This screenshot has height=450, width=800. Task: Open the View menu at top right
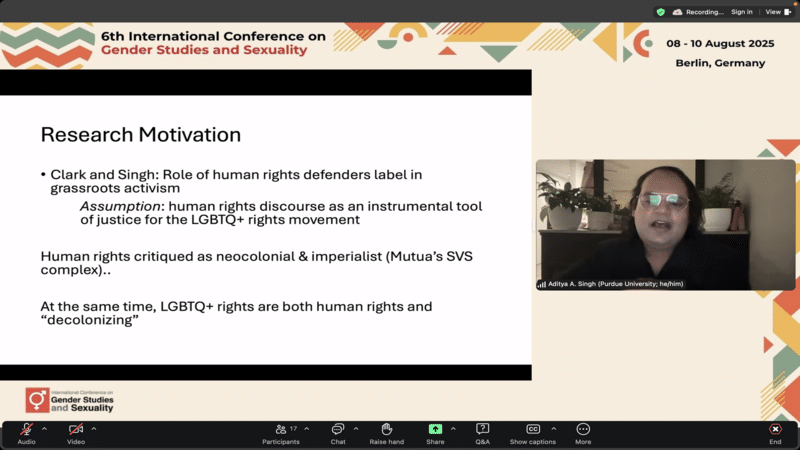click(x=776, y=12)
